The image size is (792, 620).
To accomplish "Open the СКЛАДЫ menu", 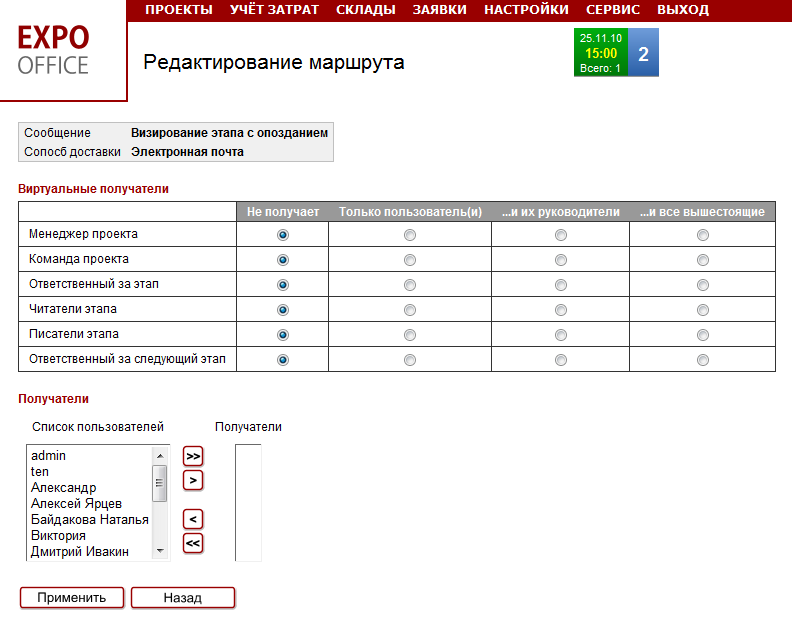I will coord(365,10).
